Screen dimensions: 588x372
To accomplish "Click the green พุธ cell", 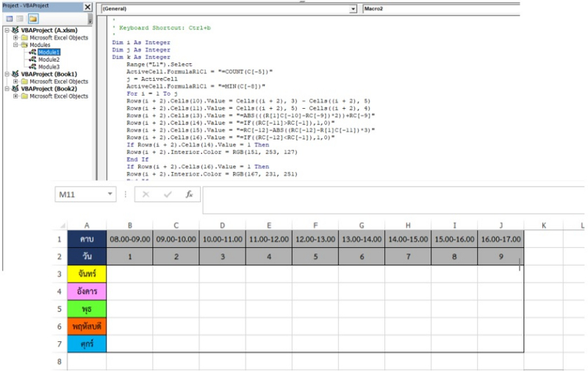I will click(x=87, y=309).
